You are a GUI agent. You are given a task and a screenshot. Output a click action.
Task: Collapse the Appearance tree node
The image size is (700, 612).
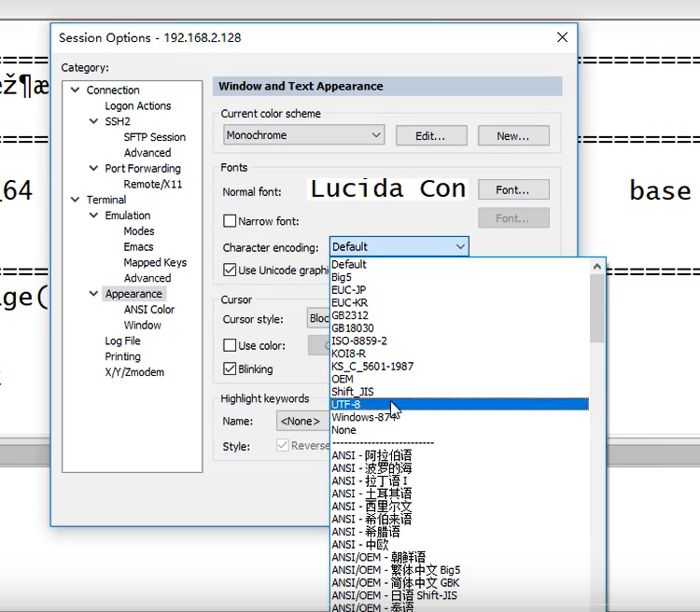click(x=93, y=294)
